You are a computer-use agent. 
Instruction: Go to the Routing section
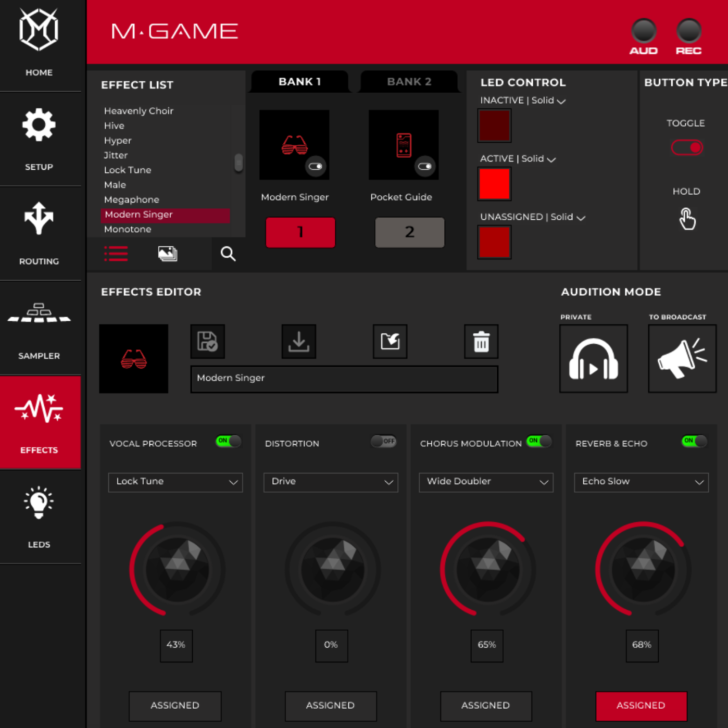coord(39,233)
